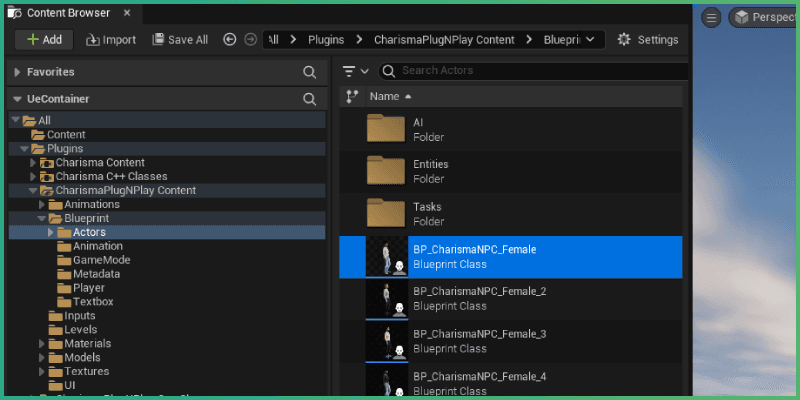Click the Content Browser tab icon
The height and width of the screenshot is (400, 800).
point(14,13)
